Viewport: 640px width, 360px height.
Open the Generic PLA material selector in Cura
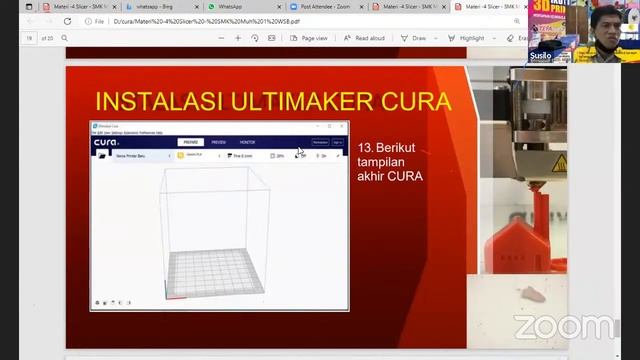click(x=199, y=156)
